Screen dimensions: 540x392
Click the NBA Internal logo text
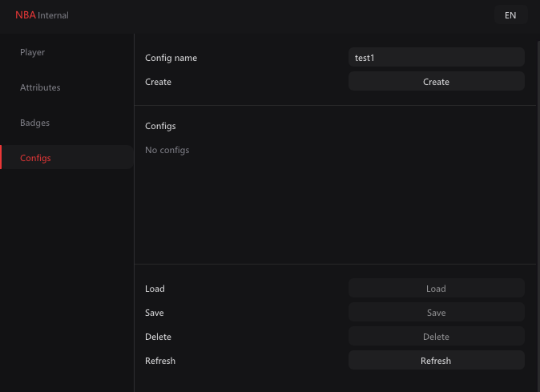pos(42,15)
